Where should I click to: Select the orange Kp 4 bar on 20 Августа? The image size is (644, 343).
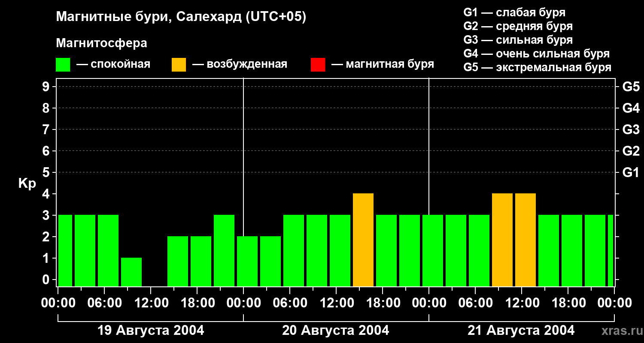(x=363, y=240)
